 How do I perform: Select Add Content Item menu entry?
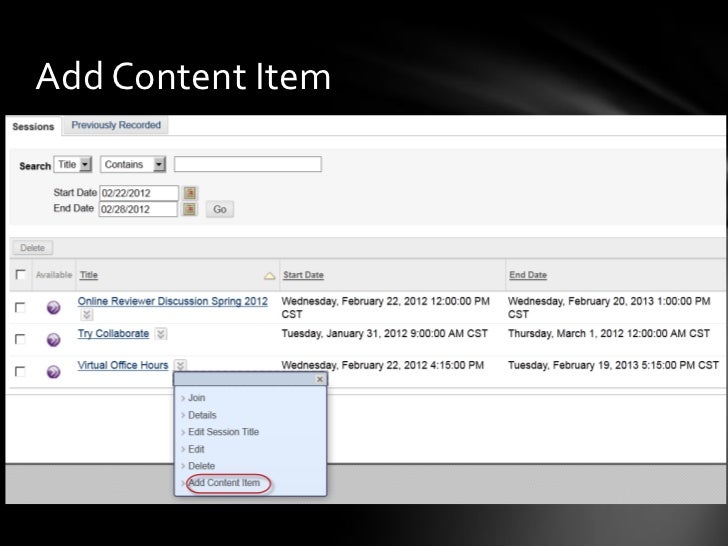point(224,483)
